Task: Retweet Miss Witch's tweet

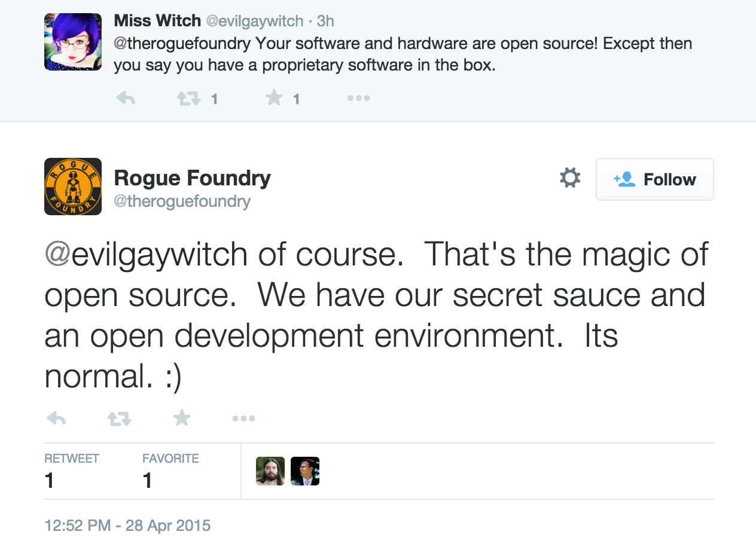Action: coord(188,98)
